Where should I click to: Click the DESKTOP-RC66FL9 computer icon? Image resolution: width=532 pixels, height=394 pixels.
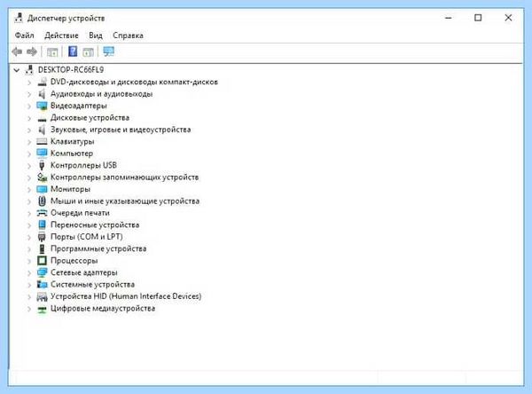[x=29, y=70]
